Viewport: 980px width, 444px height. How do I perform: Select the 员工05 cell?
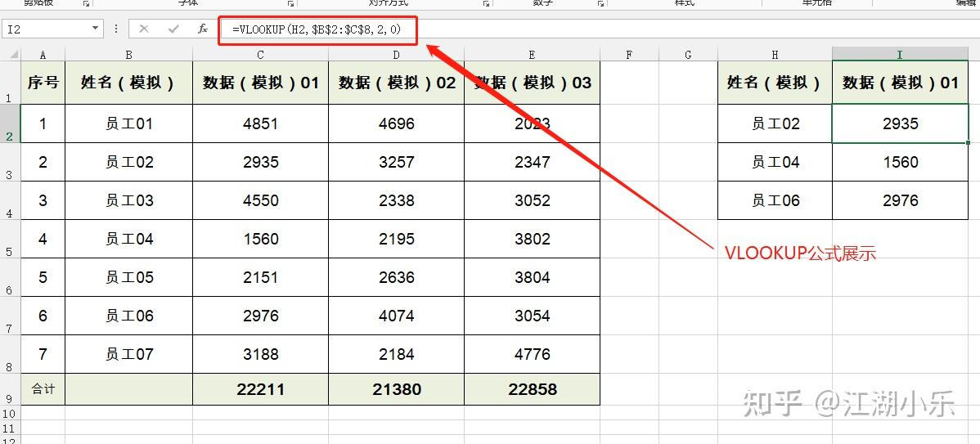point(128,277)
